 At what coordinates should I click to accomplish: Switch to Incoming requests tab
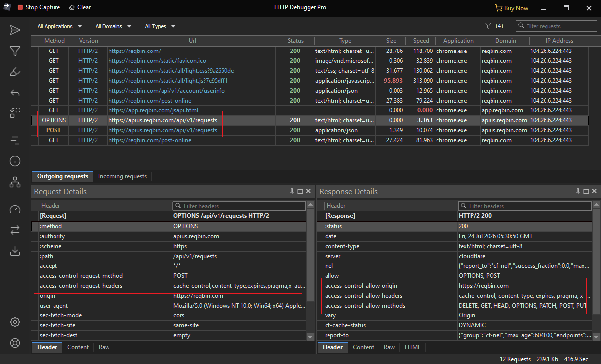tap(122, 176)
